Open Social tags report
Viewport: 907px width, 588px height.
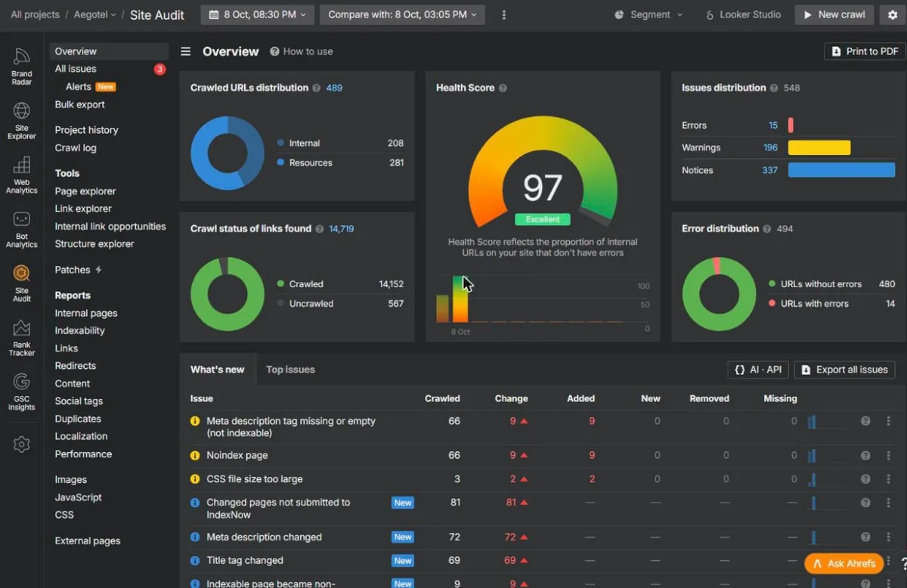79,401
